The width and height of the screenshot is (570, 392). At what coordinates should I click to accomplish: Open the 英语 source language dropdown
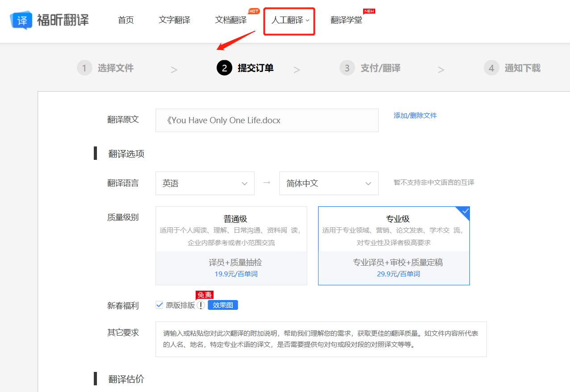pyautogui.click(x=205, y=183)
